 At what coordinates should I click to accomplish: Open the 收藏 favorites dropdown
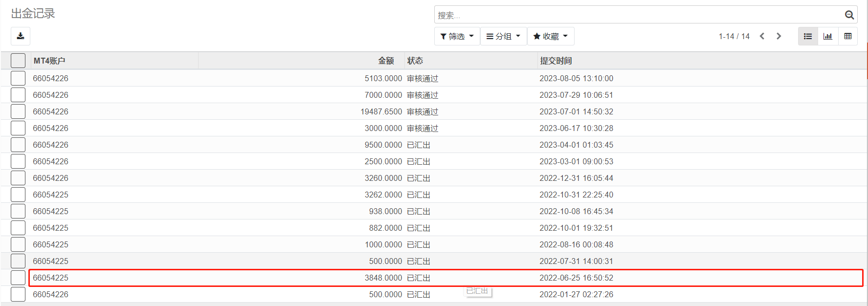pos(551,36)
